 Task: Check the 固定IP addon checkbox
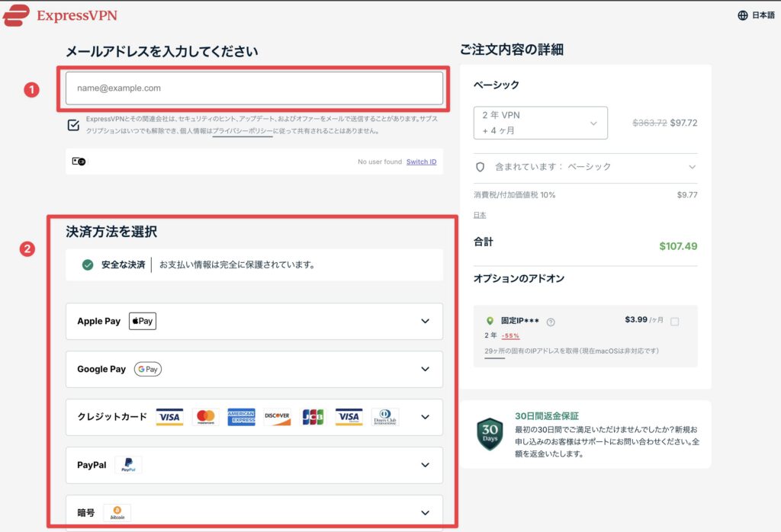(673, 322)
